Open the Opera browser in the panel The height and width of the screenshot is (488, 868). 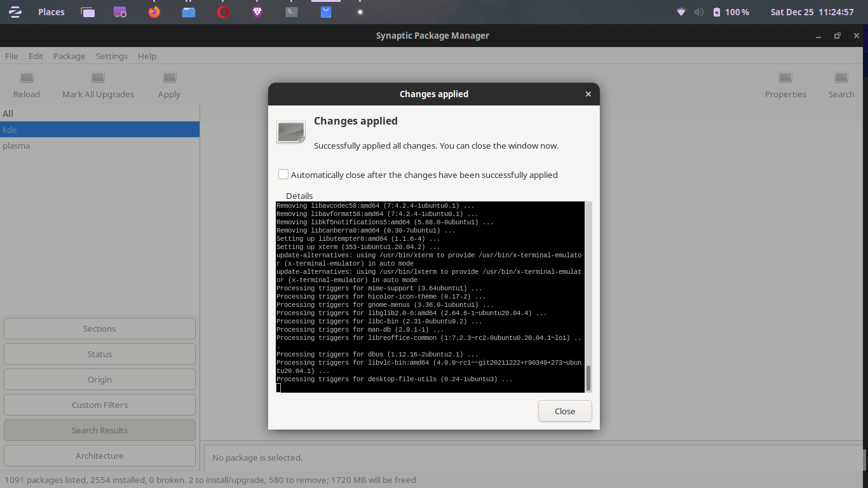tap(223, 12)
